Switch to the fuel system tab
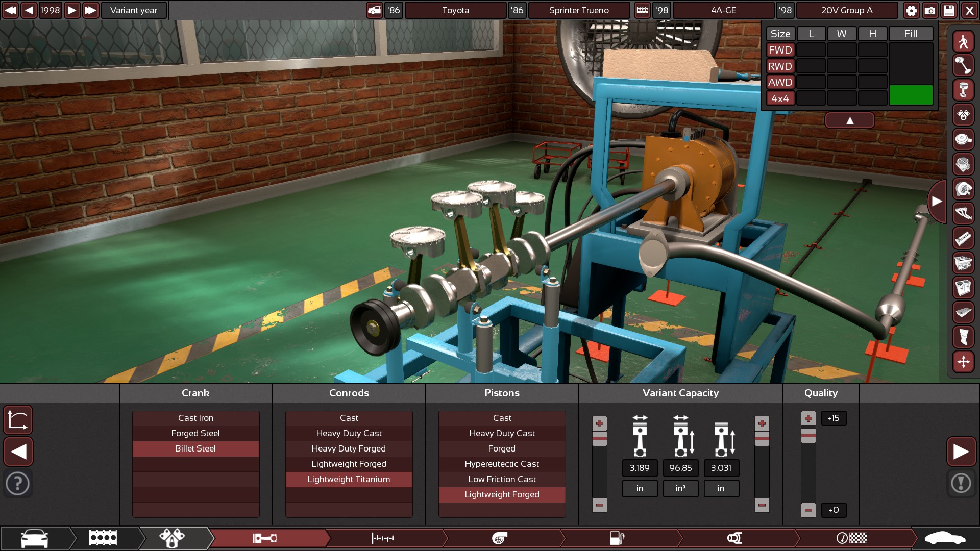Viewport: 980px width, 551px height. point(617,538)
